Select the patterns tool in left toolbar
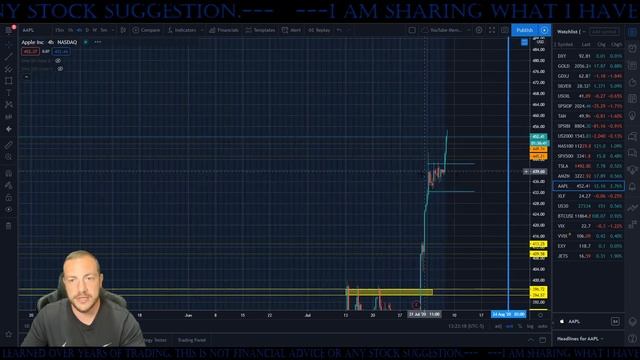 click(x=9, y=105)
